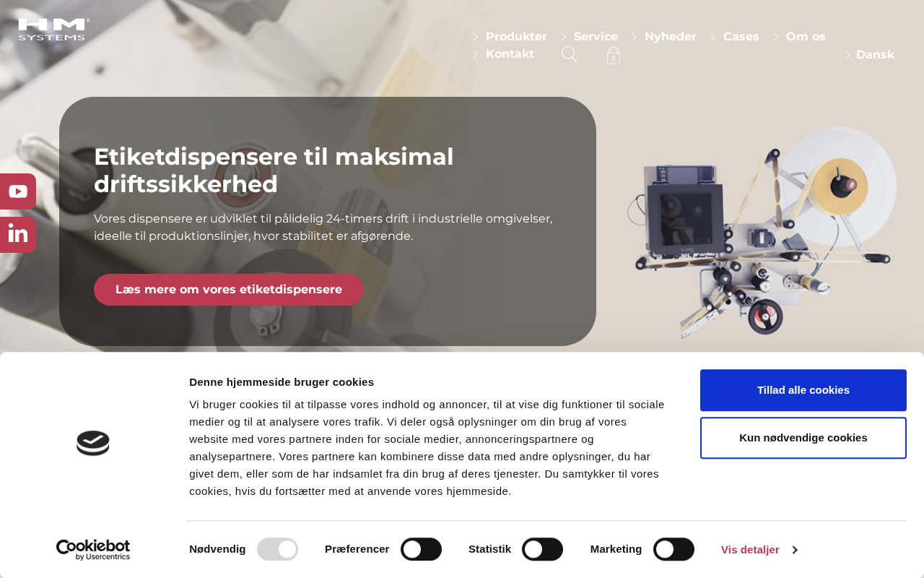924x578 pixels.
Task: Toggle the Præferencer cookie switch
Action: (421, 549)
